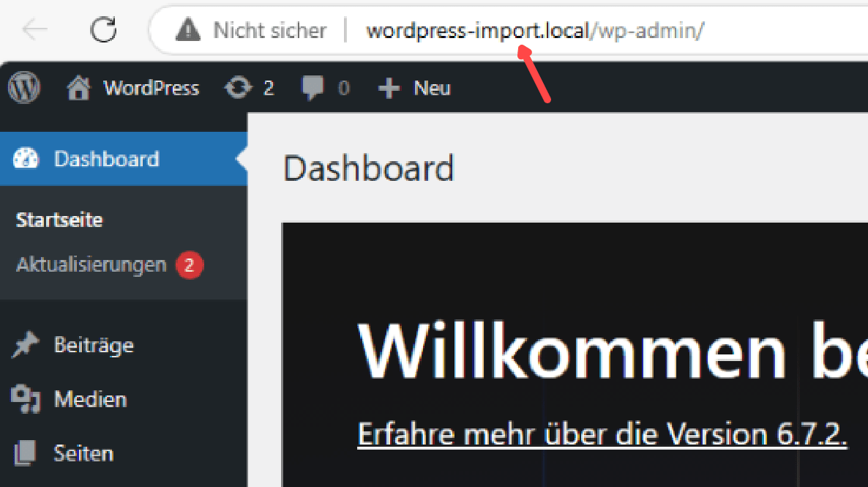Follow the 'Erfahre mehr über die Version 6.7.2' link

point(602,434)
